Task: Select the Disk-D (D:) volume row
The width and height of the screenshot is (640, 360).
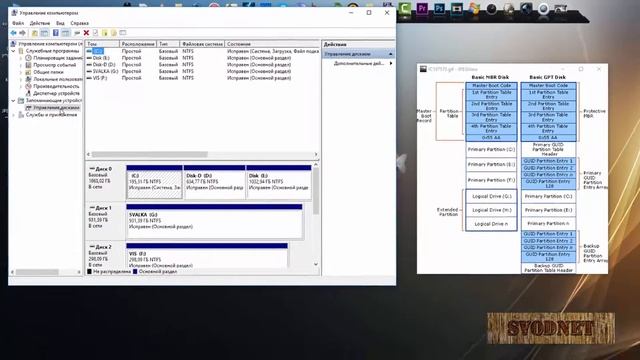Action: tap(202, 64)
